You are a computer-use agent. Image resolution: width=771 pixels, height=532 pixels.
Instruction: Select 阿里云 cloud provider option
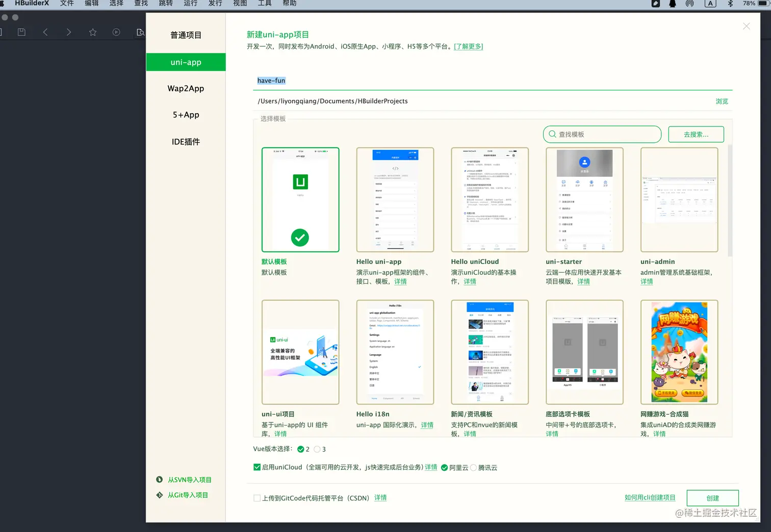(445, 468)
